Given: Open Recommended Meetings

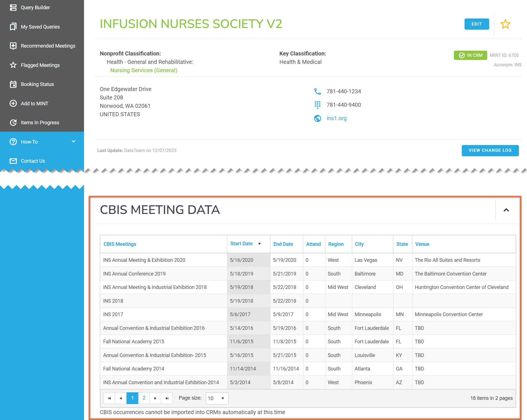Looking at the screenshot, I should pos(48,46).
